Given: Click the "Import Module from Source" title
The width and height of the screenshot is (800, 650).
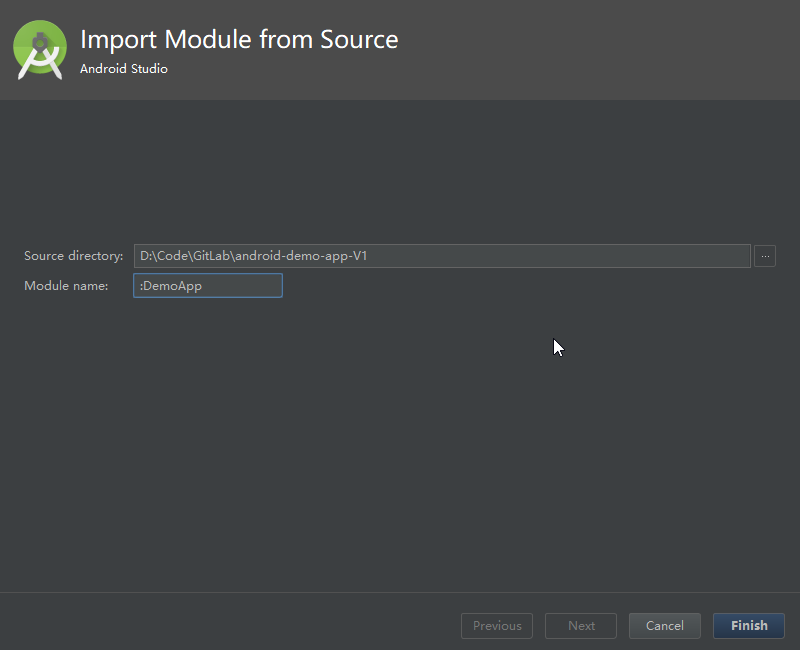Looking at the screenshot, I should coord(239,40).
